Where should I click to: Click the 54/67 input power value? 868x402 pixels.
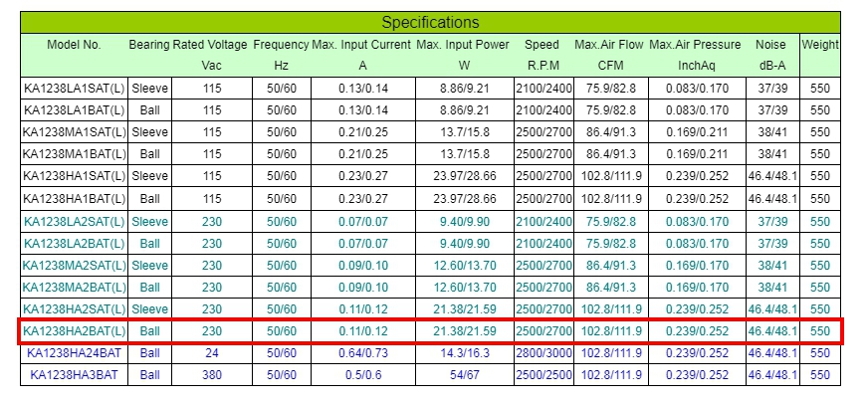pos(463,375)
